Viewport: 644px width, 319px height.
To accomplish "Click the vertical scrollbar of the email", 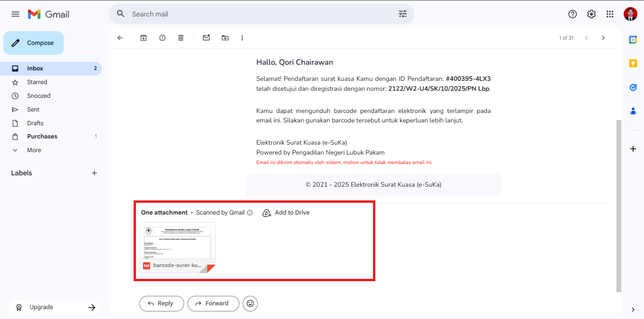I will [x=619, y=206].
